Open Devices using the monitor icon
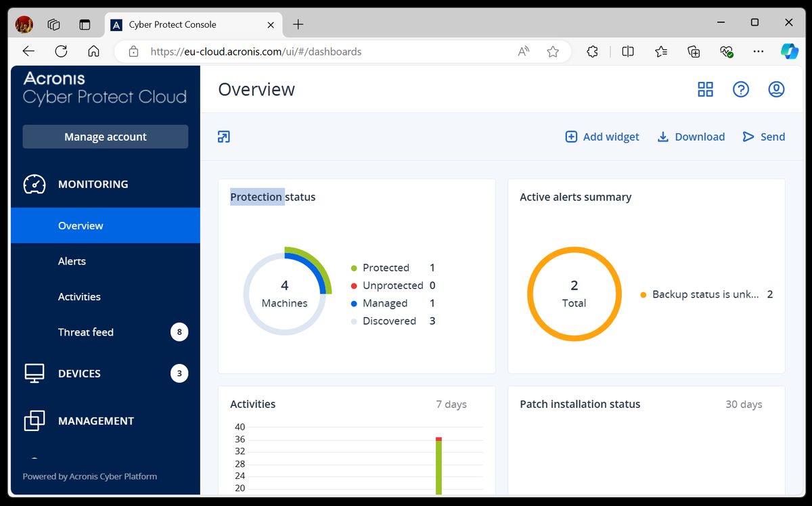This screenshot has width=812, height=506. point(34,373)
